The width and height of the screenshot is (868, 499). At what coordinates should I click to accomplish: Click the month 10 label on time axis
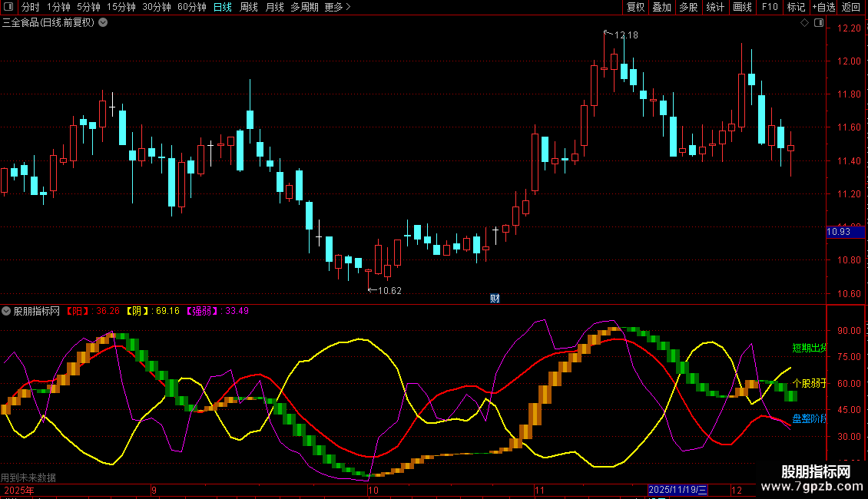tap(373, 490)
